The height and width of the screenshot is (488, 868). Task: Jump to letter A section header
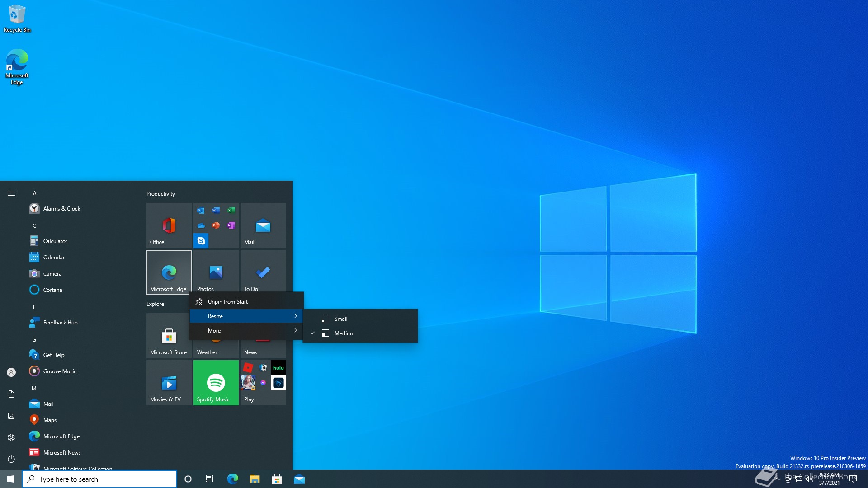coord(34,193)
